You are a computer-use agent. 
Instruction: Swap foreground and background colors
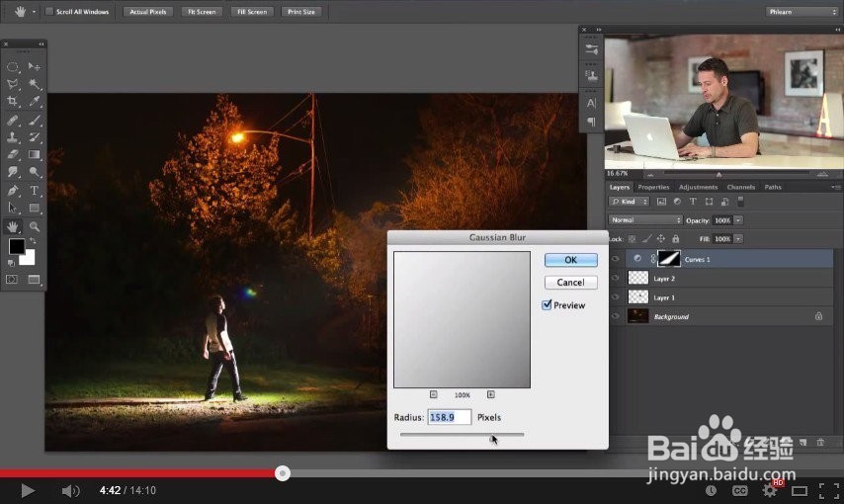[x=34, y=241]
